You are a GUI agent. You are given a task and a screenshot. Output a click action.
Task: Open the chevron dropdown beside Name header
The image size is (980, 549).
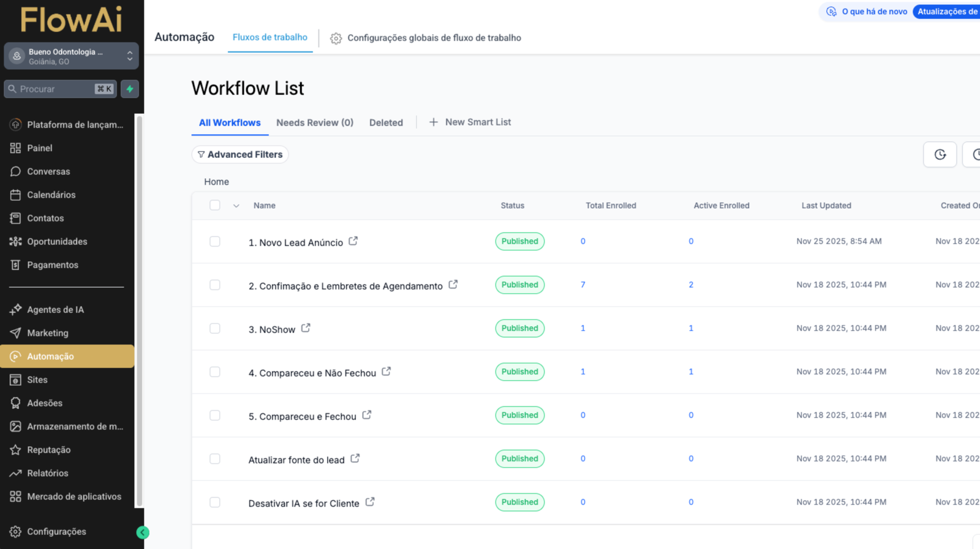[x=236, y=206]
